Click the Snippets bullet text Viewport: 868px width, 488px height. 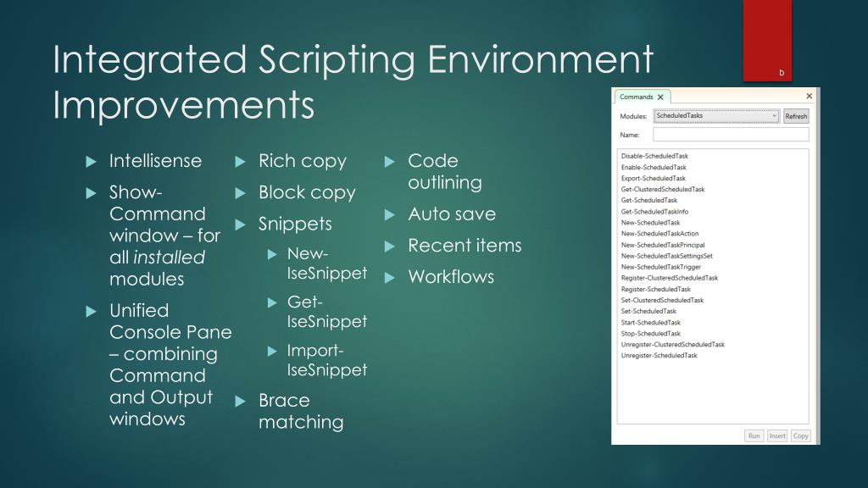coord(295,225)
